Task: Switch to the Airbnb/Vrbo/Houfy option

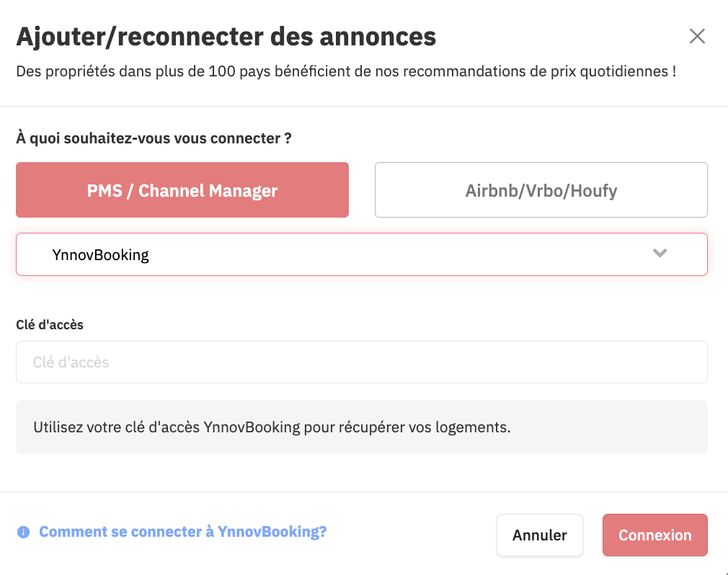Action: pos(541,190)
